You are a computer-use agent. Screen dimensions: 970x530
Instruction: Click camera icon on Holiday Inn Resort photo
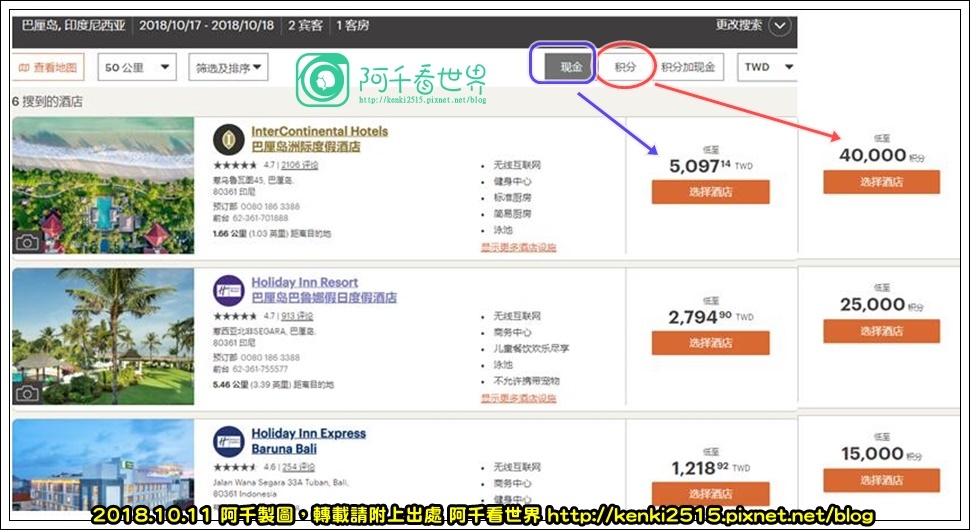27,393
